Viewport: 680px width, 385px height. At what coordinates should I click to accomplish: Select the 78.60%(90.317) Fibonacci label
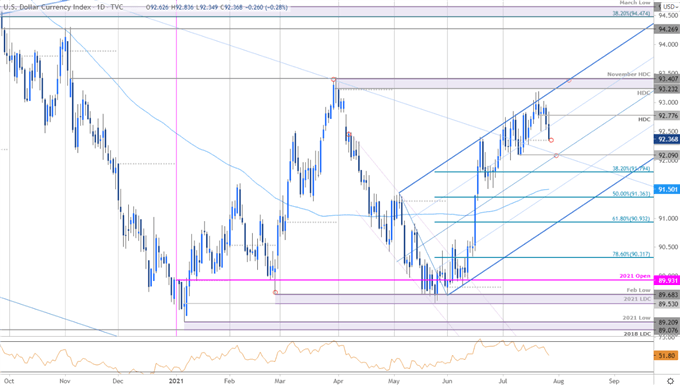point(632,254)
